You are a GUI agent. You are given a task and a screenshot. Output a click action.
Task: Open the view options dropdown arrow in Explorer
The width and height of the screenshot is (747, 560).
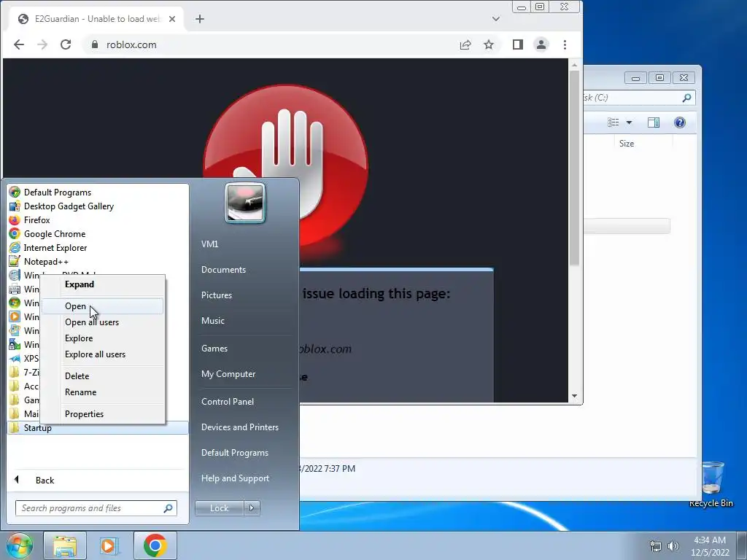pos(629,122)
